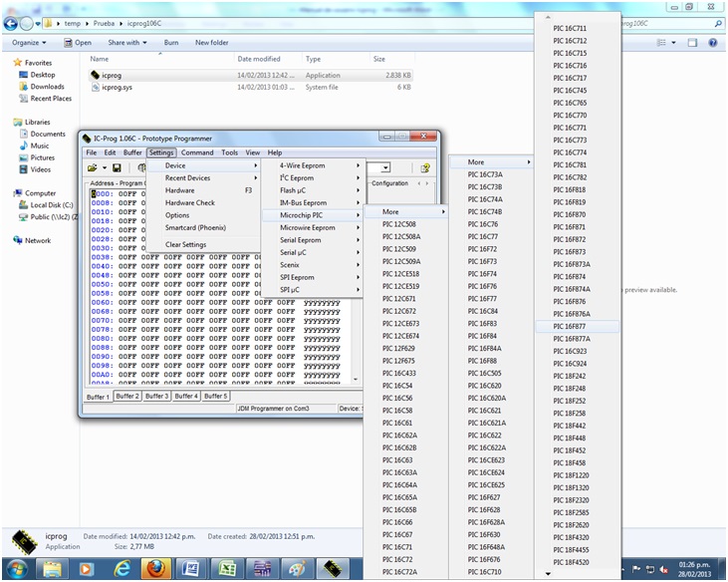Click the New folder button
Viewport: 728px width, 582px height.
[211, 43]
